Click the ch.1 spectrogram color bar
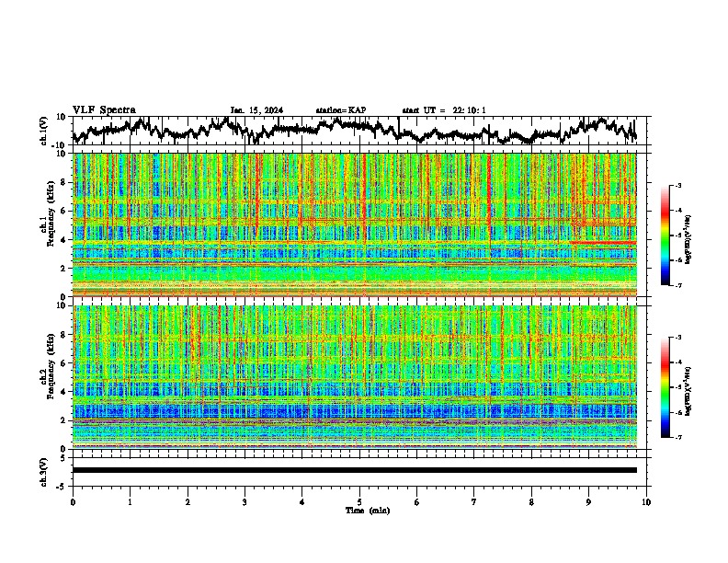728x563 pixels. (665, 236)
